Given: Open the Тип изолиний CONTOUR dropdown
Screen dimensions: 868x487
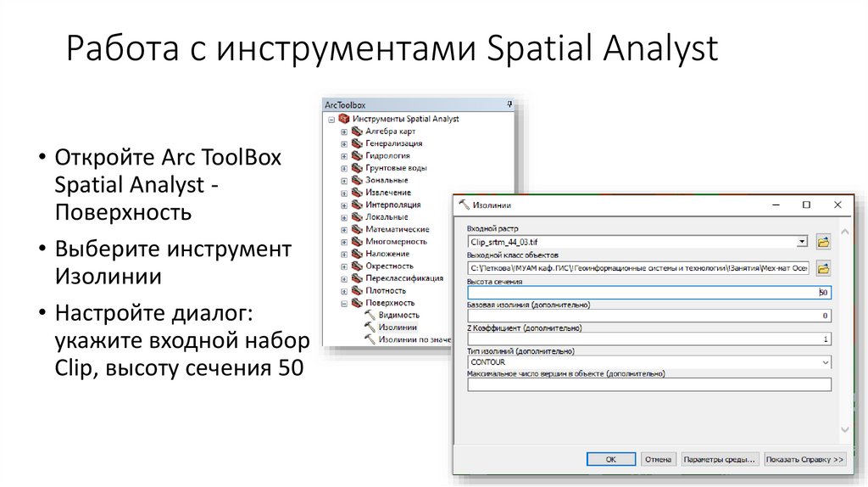Looking at the screenshot, I should coord(826,362).
